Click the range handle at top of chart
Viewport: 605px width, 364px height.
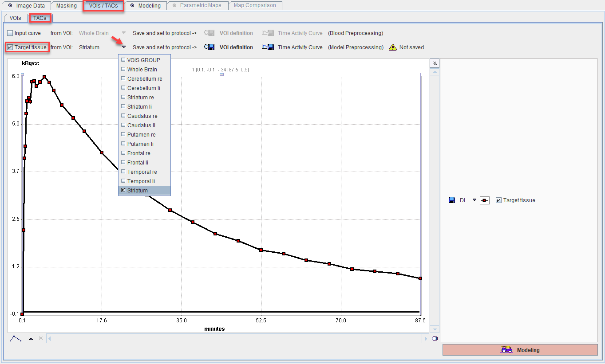pyautogui.click(x=221, y=74)
